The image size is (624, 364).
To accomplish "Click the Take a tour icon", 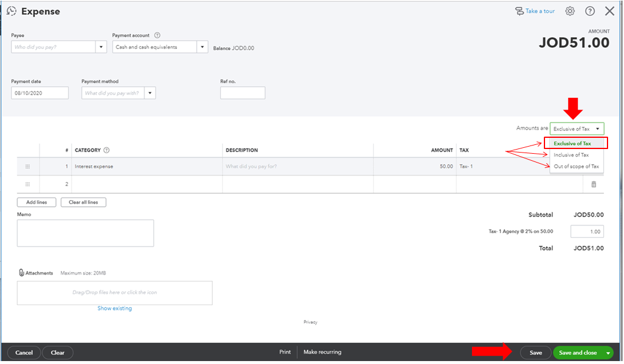I will 519,11.
